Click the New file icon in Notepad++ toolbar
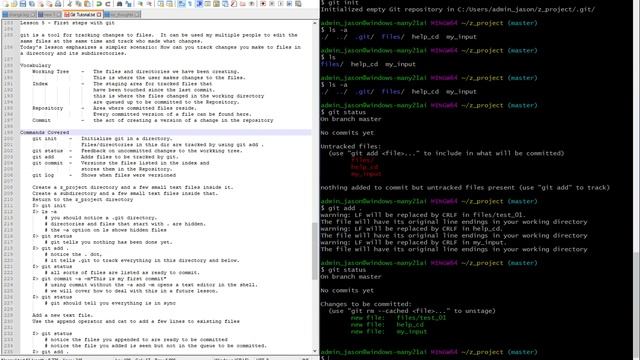640x360 pixels. (x=6, y=4)
